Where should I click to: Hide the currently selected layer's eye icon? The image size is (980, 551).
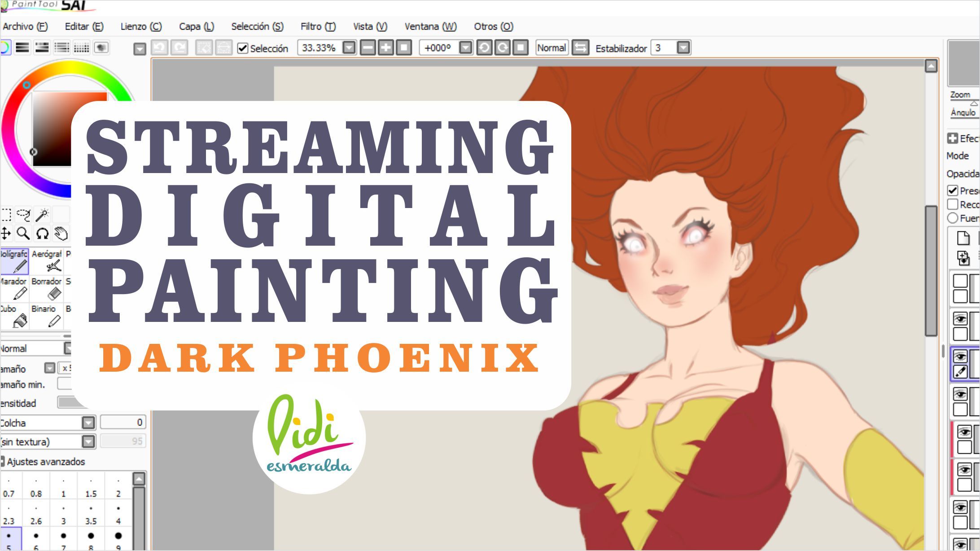pos(960,357)
